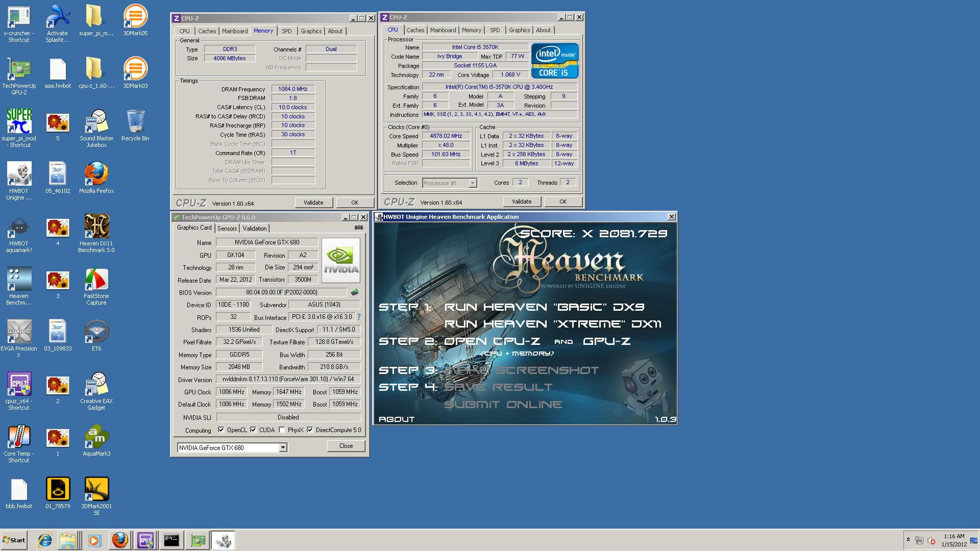This screenshot has width=980, height=551.
Task: Launch HWBOT aquamark3 desktop icon
Action: (19, 227)
